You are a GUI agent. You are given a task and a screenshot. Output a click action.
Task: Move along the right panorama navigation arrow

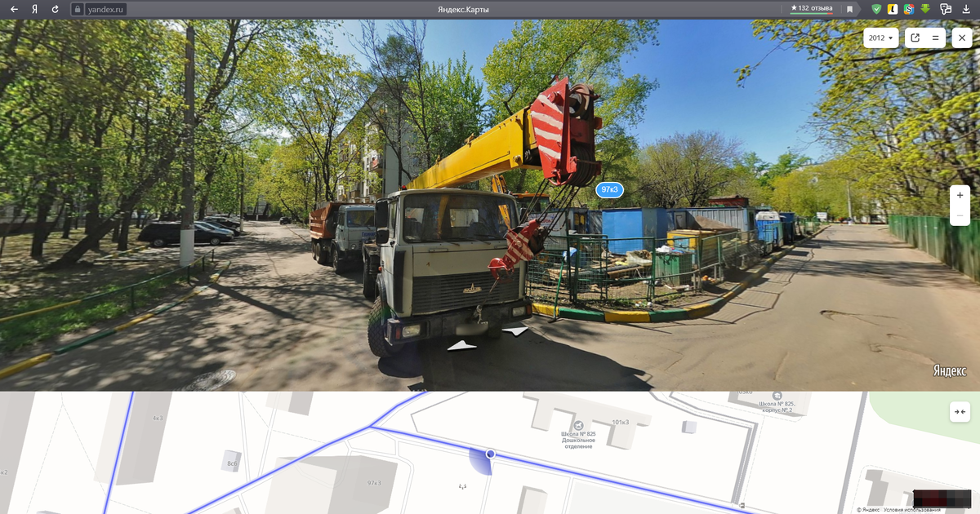pos(517,331)
